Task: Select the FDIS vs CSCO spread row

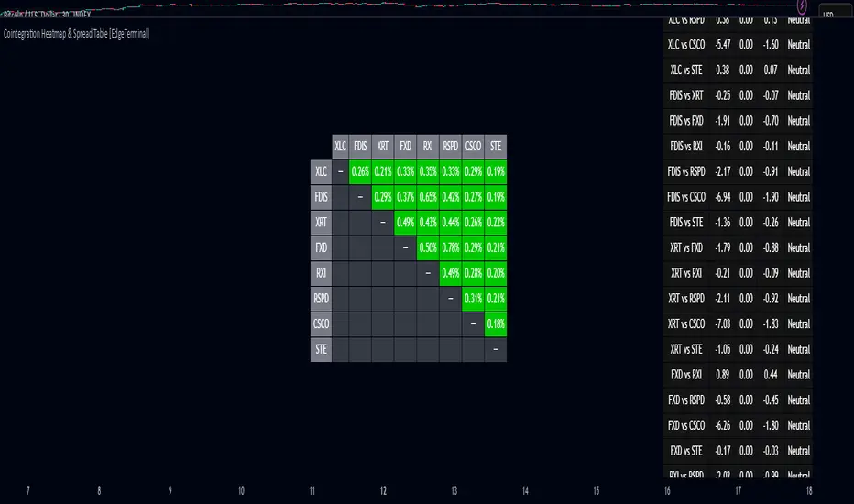Action: (x=687, y=196)
